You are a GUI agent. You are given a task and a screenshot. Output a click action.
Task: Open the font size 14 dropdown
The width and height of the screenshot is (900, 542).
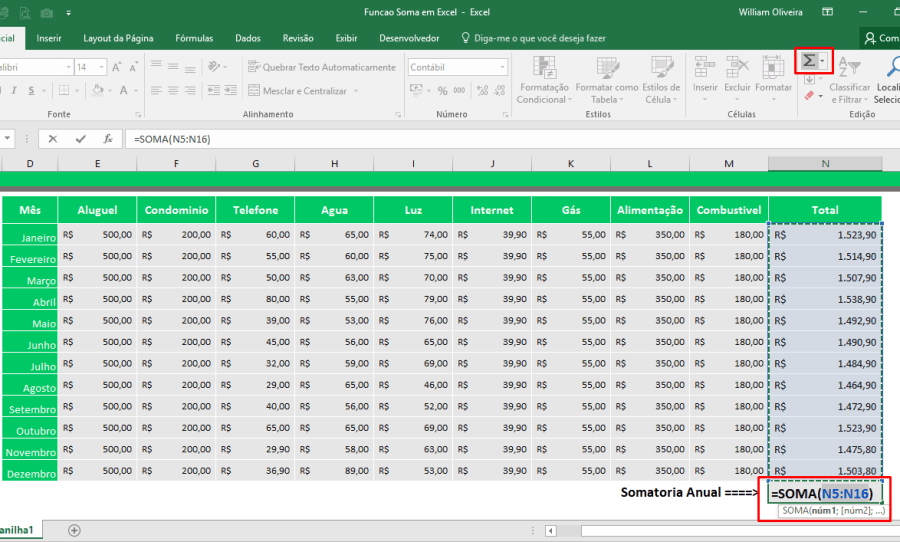[102, 67]
